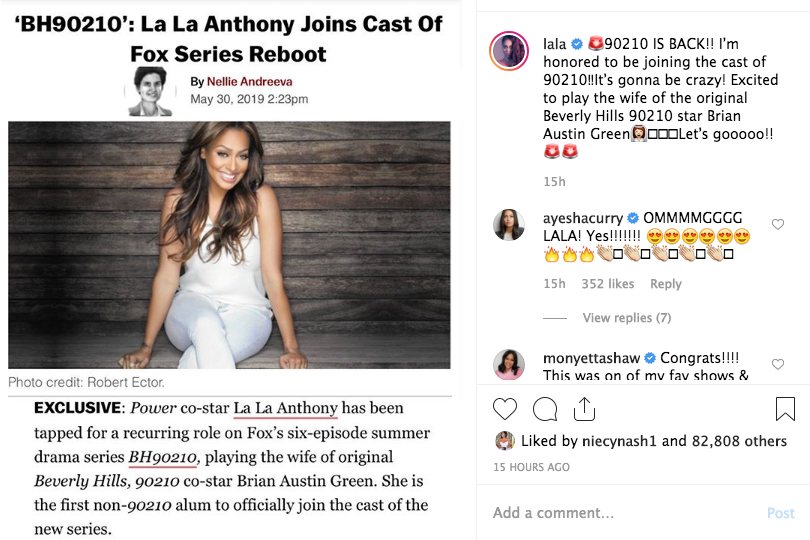The image size is (810, 540).
Task: Open ayeshacurry's profile avatar
Action: [x=509, y=226]
